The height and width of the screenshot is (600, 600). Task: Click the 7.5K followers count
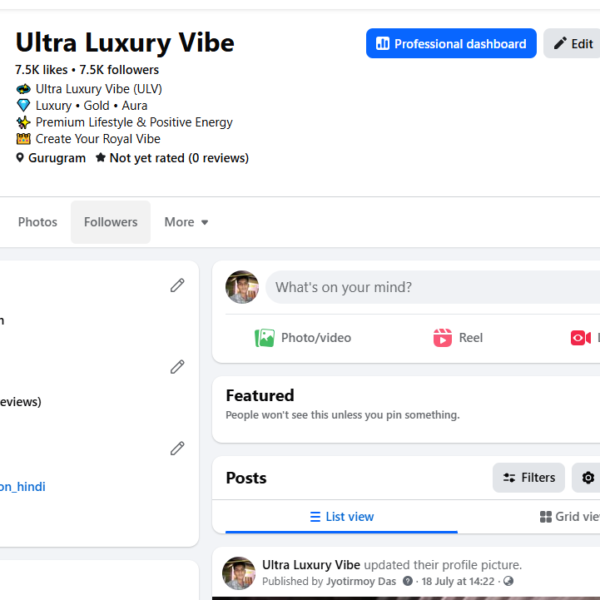click(119, 70)
